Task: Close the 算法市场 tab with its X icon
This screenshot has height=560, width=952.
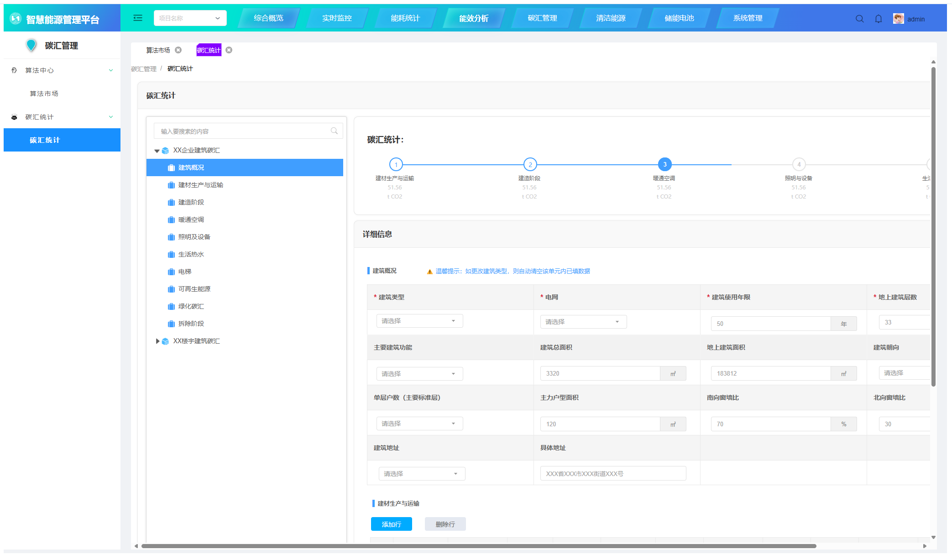Action: (x=178, y=50)
